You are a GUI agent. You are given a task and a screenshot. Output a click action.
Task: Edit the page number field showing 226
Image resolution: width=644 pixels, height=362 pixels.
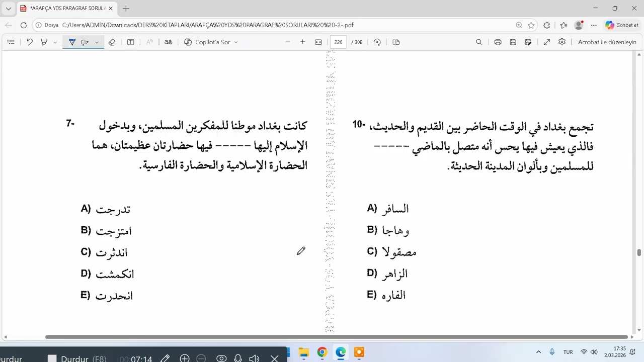(339, 42)
